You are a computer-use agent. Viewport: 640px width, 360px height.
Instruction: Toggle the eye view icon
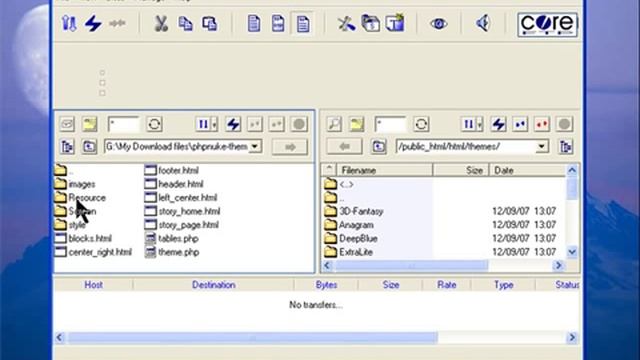click(x=439, y=24)
